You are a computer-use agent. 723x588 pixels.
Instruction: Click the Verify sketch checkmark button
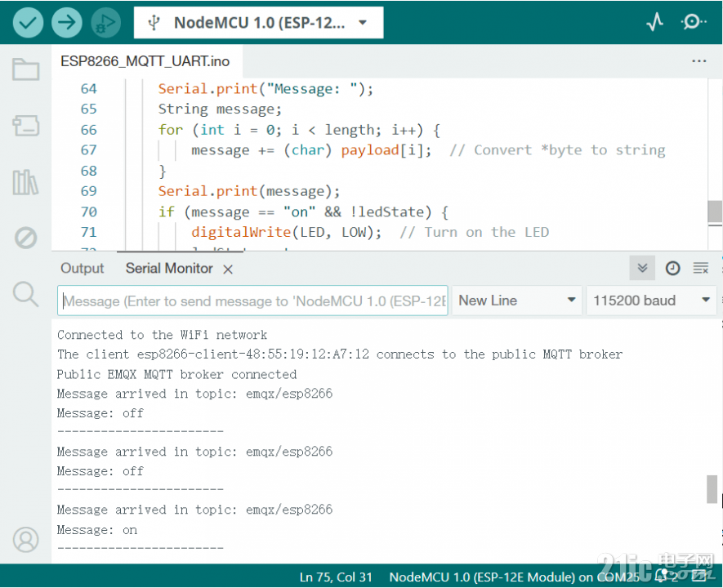(28, 23)
